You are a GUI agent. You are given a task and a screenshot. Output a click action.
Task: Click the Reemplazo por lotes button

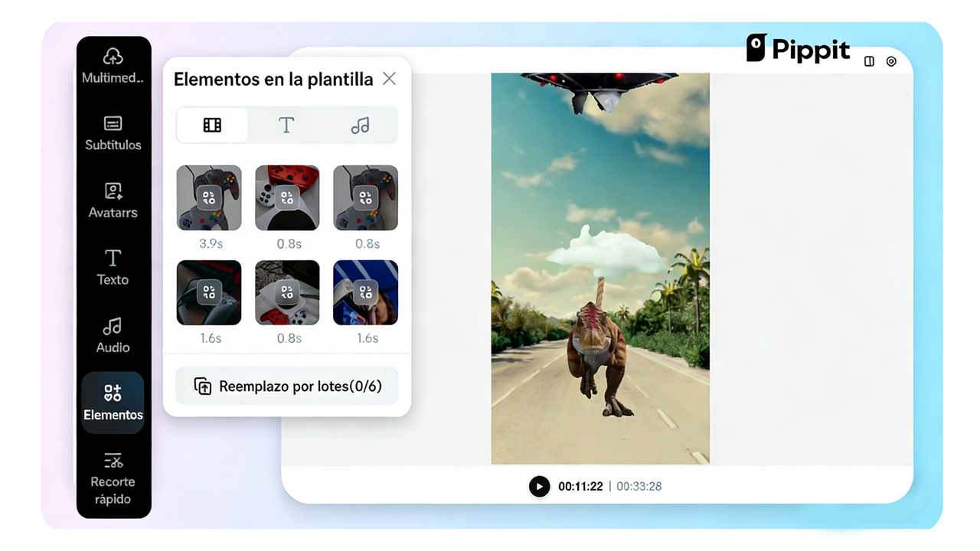[x=286, y=386]
